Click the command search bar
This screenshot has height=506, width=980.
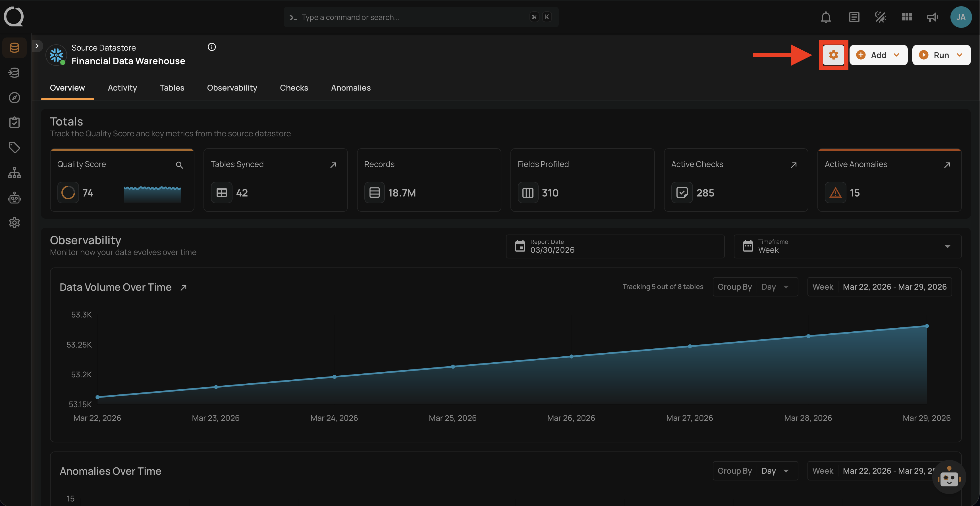[x=421, y=17]
